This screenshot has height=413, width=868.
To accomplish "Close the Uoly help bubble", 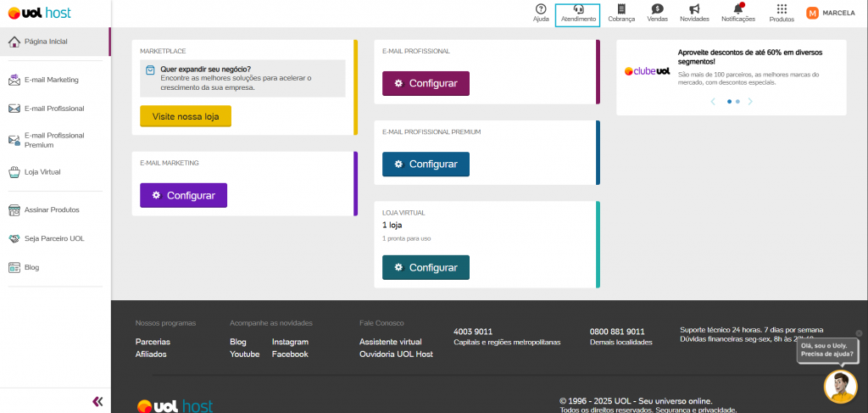I will [x=859, y=333].
